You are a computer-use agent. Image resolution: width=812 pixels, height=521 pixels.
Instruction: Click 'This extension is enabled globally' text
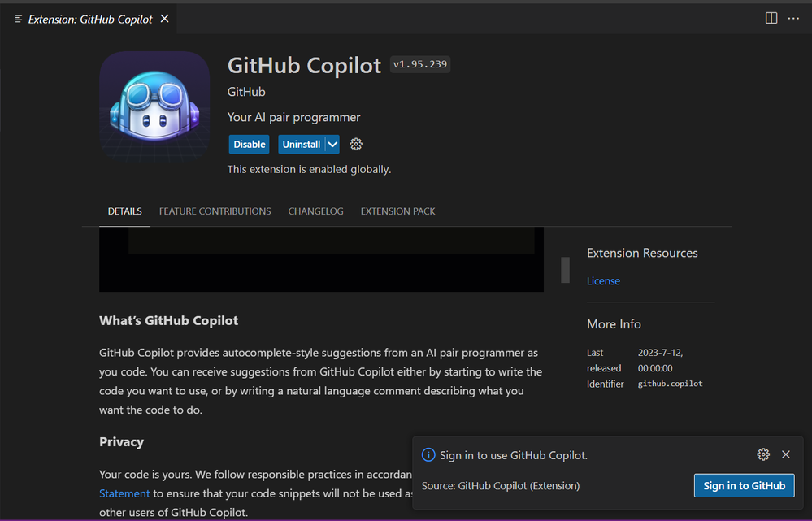coord(309,169)
